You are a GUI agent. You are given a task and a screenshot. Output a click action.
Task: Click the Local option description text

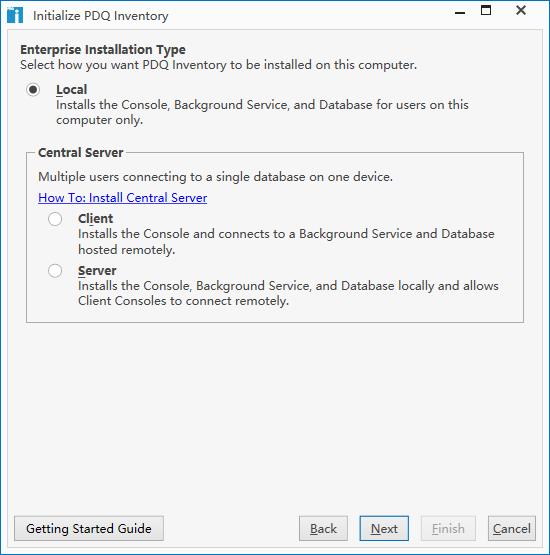(262, 113)
